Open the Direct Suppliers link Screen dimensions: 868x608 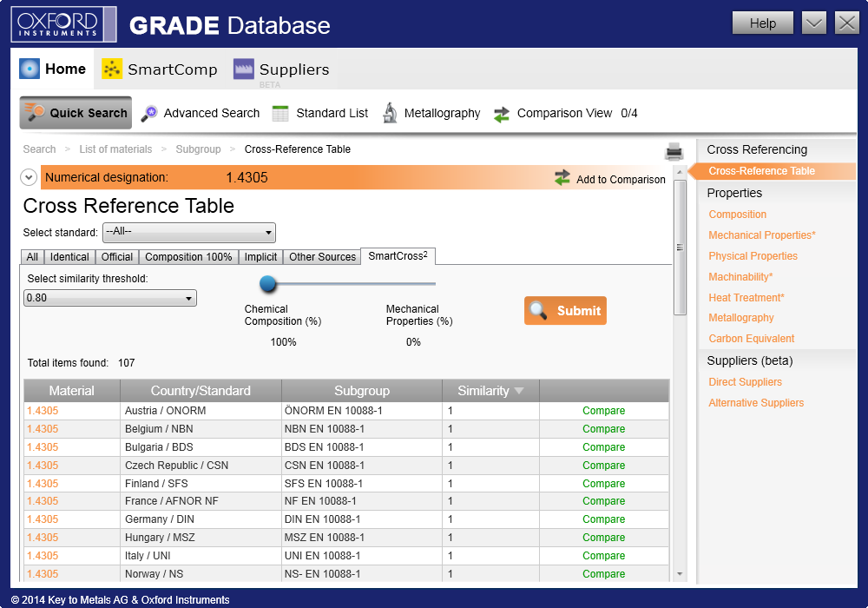point(745,382)
